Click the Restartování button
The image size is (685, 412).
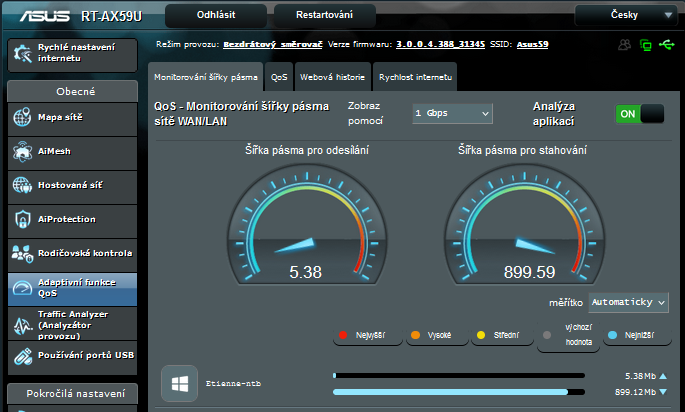[314, 15]
